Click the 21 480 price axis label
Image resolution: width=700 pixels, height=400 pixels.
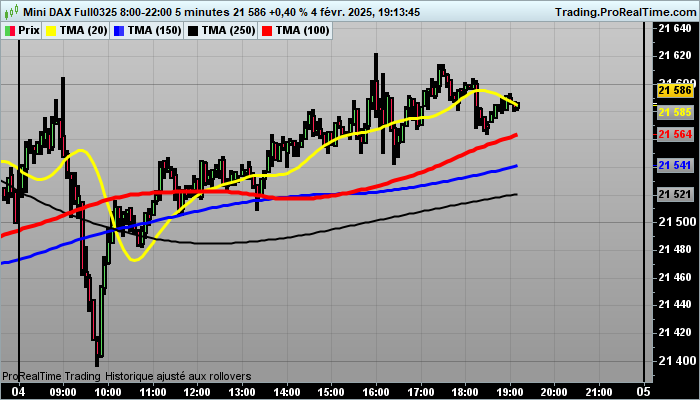point(675,250)
